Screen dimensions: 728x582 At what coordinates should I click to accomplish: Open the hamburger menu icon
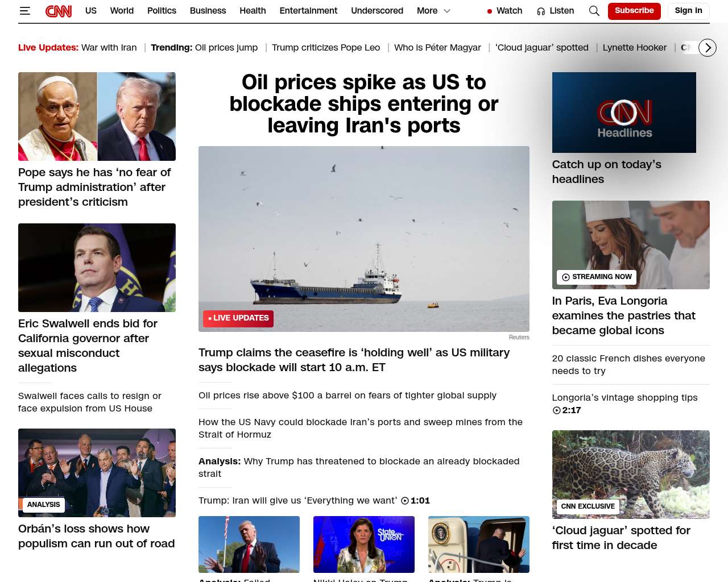(x=24, y=11)
